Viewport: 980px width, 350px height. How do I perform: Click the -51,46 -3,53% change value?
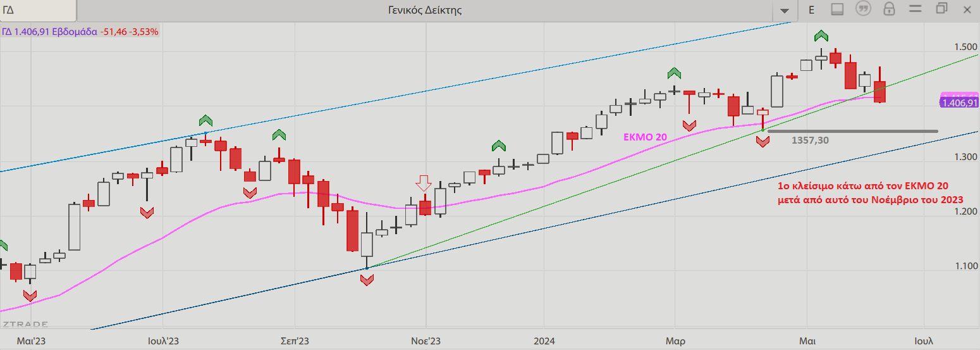tap(130, 31)
